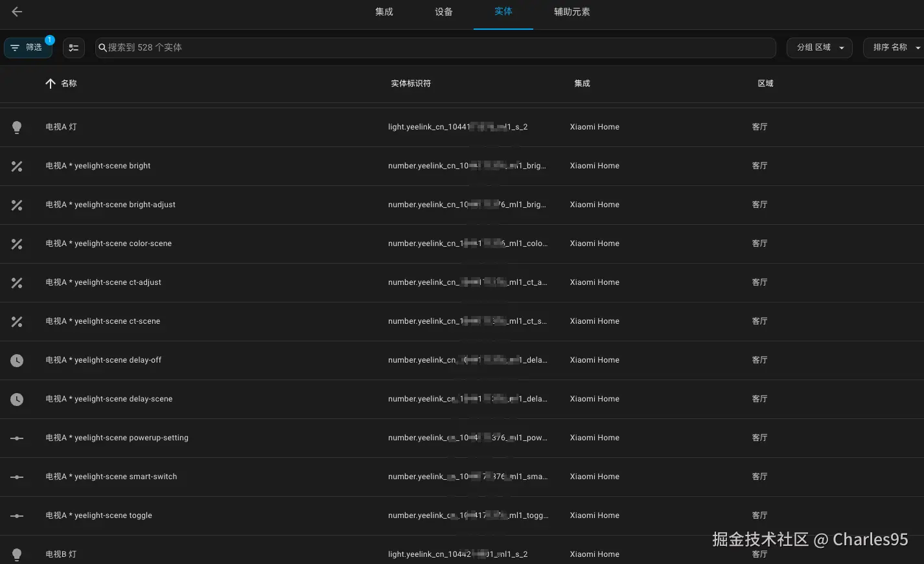This screenshot has width=924, height=564.
Task: Open the filter panel via the 筛选 icon
Action: pyautogui.click(x=27, y=47)
